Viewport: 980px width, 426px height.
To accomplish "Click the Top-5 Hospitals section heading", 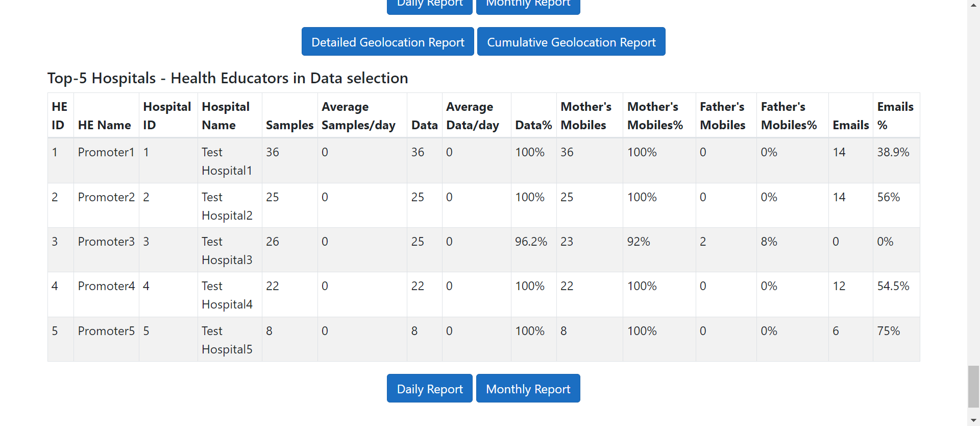I will (x=228, y=78).
